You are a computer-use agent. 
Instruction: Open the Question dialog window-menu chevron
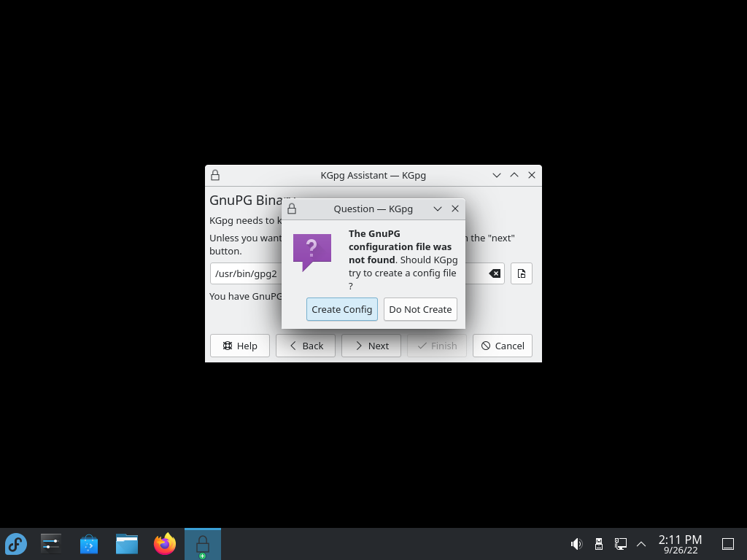[438, 209]
